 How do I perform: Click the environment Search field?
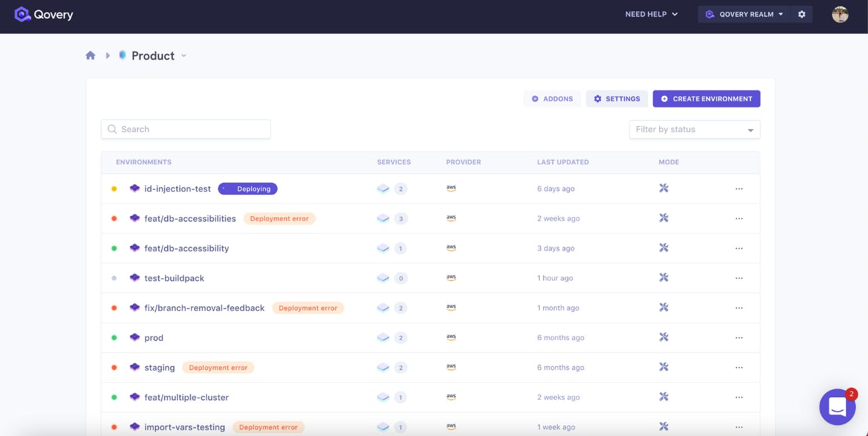point(186,129)
